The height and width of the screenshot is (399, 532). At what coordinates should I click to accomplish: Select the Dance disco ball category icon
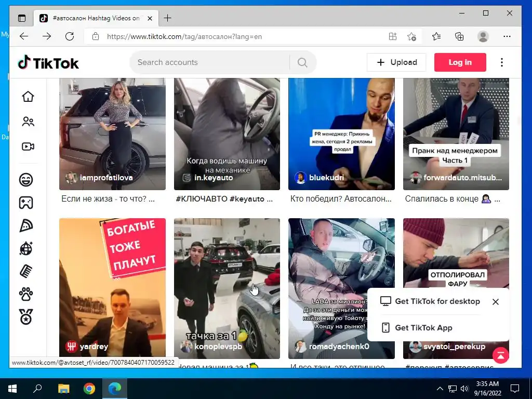pyautogui.click(x=26, y=248)
